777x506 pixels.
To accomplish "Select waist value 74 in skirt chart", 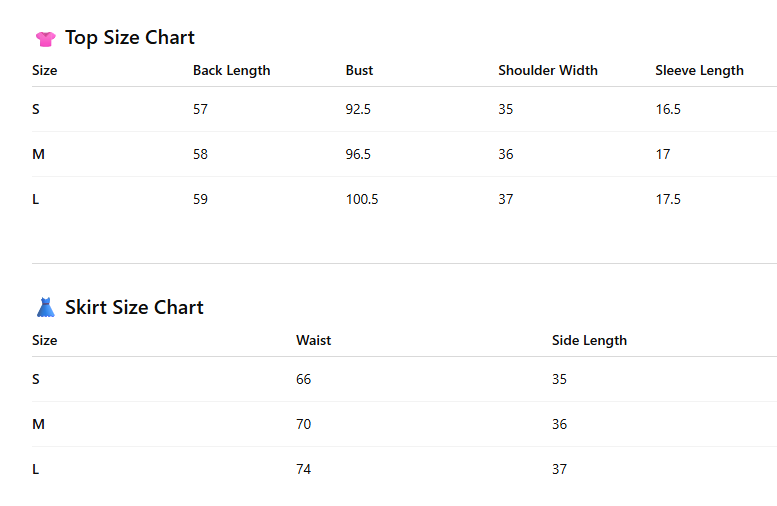I will [x=303, y=469].
